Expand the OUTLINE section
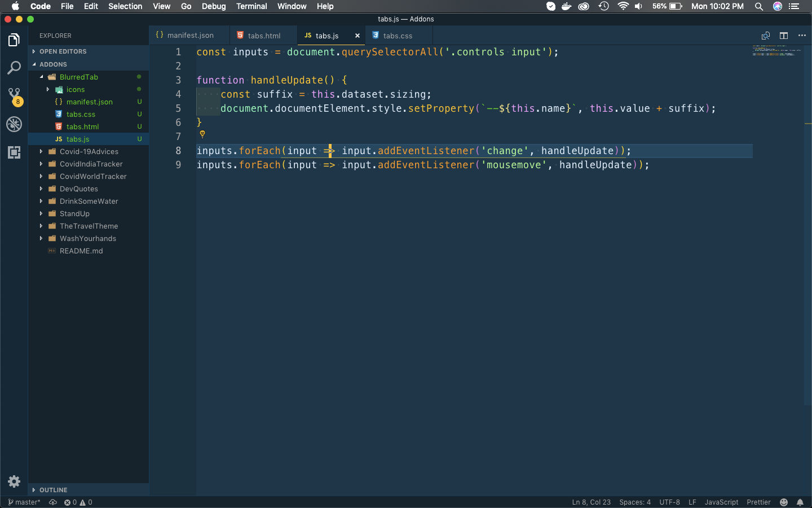Screen dimensions: 812x508 (x=89, y=490)
